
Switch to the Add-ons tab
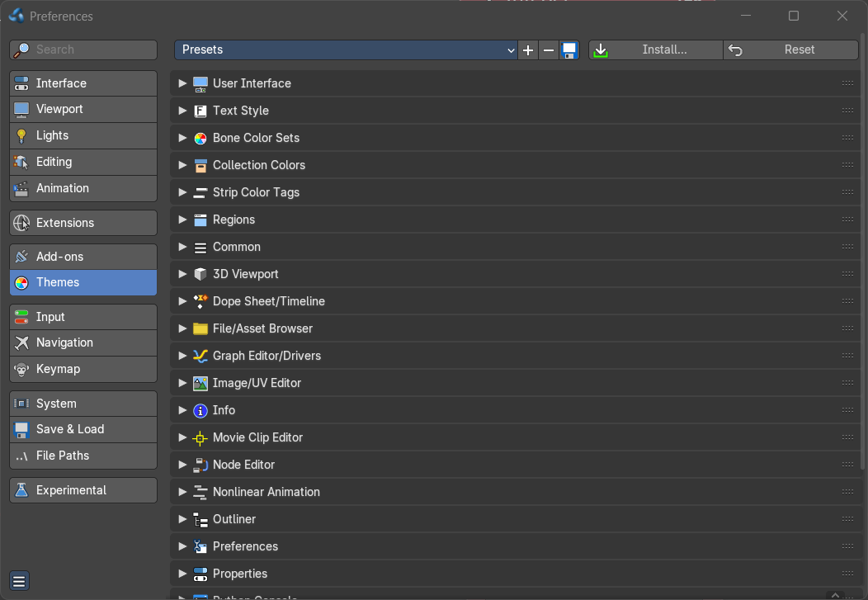tap(83, 257)
